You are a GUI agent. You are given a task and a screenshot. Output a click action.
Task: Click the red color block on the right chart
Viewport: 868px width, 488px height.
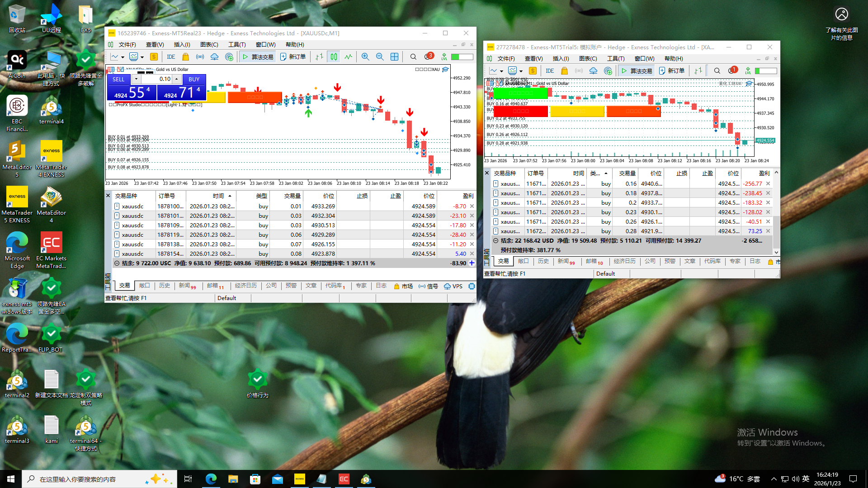coord(521,111)
